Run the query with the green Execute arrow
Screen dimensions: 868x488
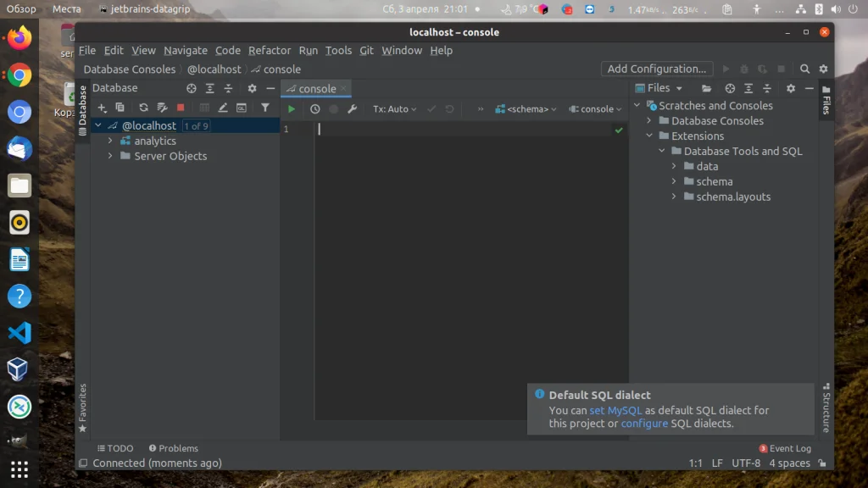click(x=292, y=108)
